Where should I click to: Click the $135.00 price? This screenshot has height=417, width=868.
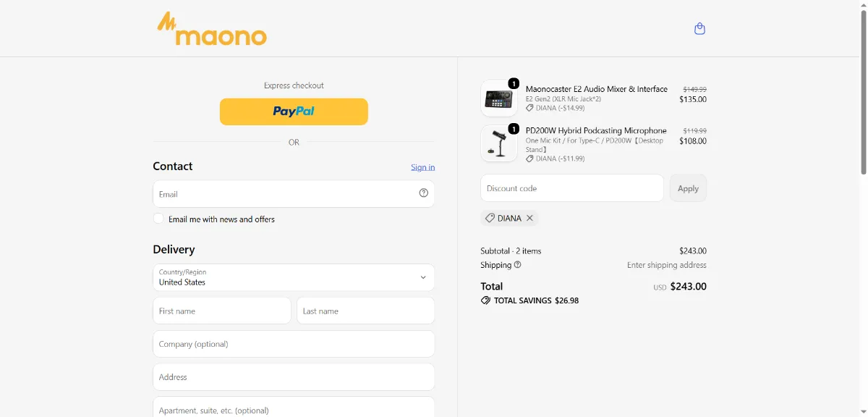tap(693, 99)
